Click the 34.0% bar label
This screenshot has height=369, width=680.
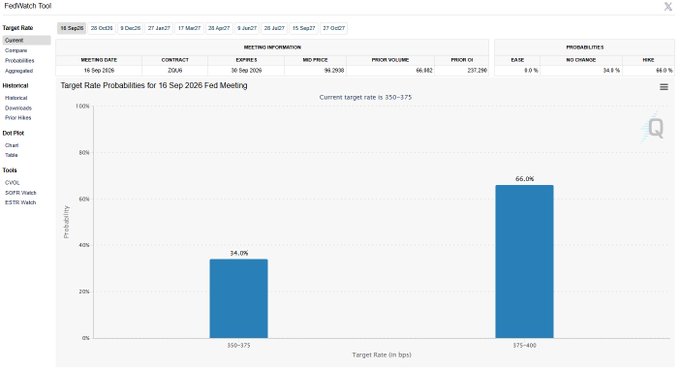click(x=239, y=253)
